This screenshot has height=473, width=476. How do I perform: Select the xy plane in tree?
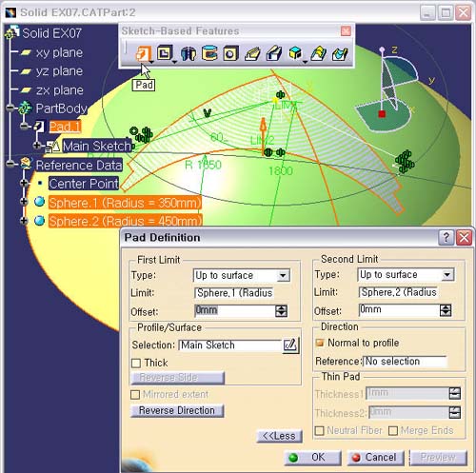(x=59, y=52)
